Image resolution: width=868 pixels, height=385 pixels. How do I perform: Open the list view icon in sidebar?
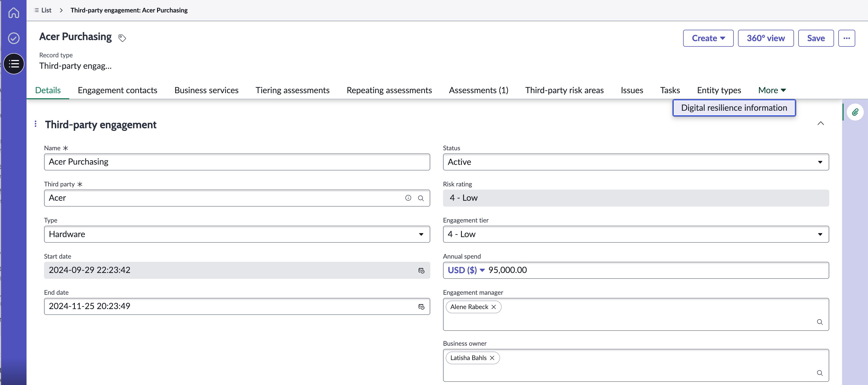point(14,63)
